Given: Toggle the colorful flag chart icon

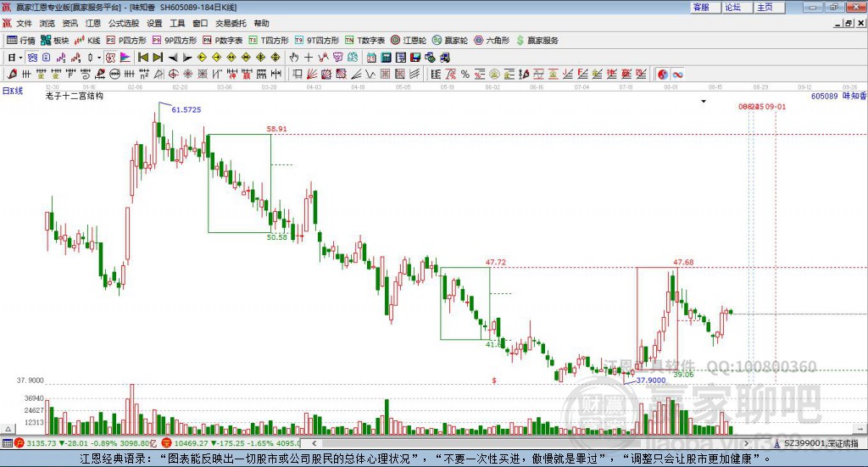Looking at the screenshot, I should [x=125, y=58].
